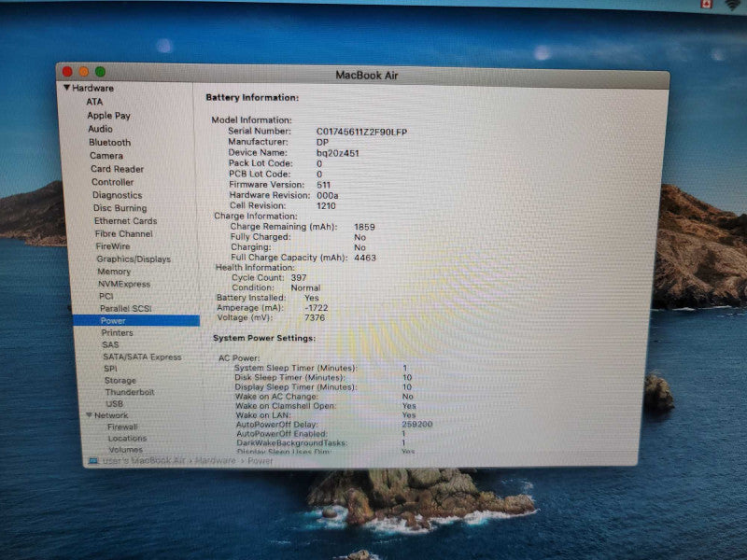Open Diagnostics in the sidebar
Viewport: 747px width, 560px height.
(118, 195)
